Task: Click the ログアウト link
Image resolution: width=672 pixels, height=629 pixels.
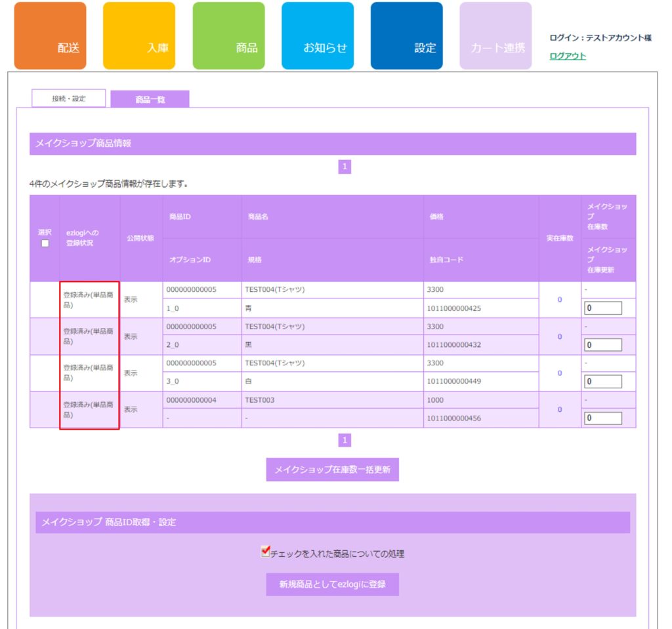Action: point(568,56)
